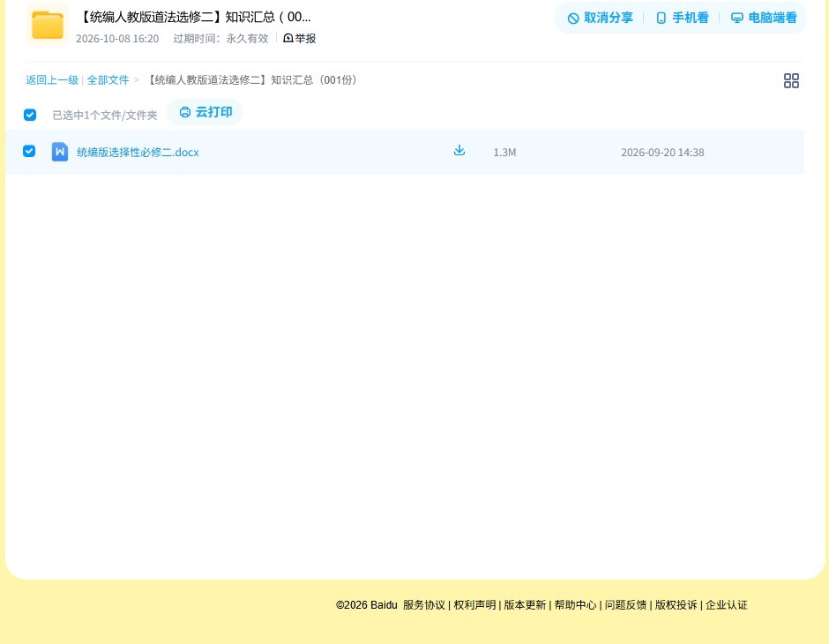Open 帮助中心 footer link

point(575,605)
